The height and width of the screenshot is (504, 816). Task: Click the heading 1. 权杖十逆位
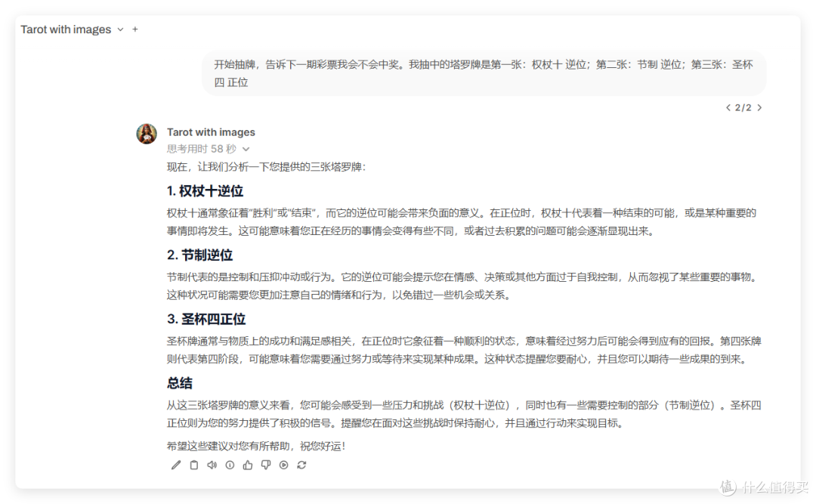[x=205, y=191]
